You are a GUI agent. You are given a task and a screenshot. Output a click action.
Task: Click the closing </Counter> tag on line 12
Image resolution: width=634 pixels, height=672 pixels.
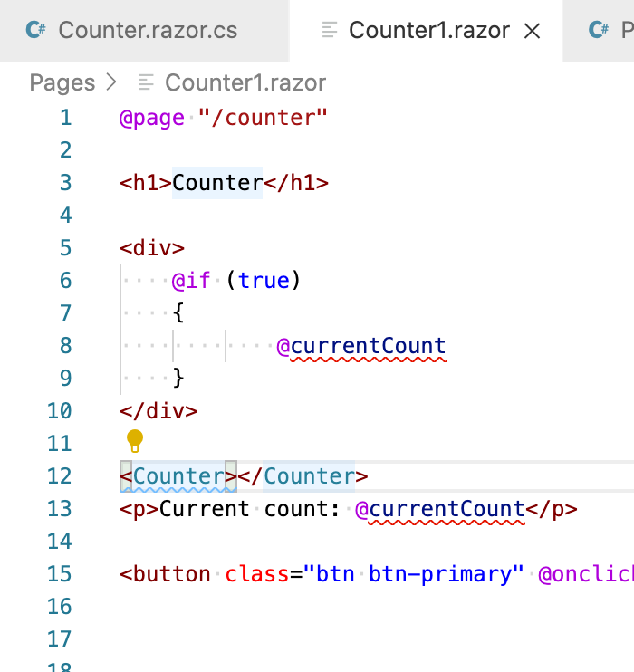(x=303, y=476)
